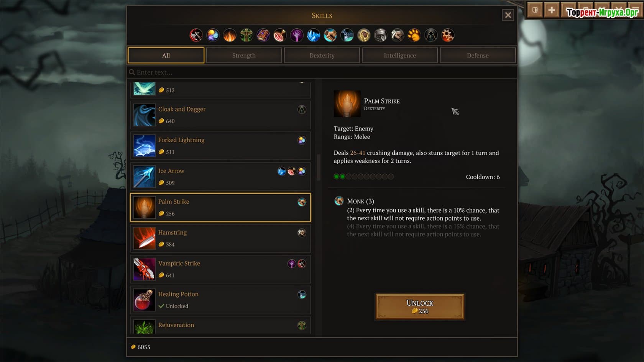Select the fire flame class filter icon

[230, 35]
